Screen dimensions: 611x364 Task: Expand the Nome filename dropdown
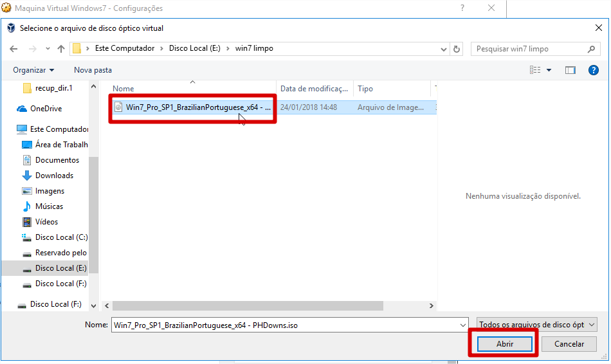pos(463,325)
